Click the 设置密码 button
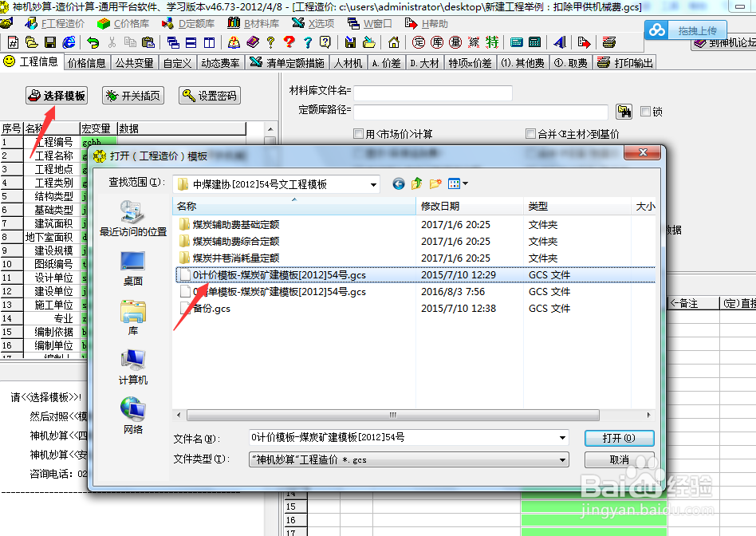 [x=210, y=96]
